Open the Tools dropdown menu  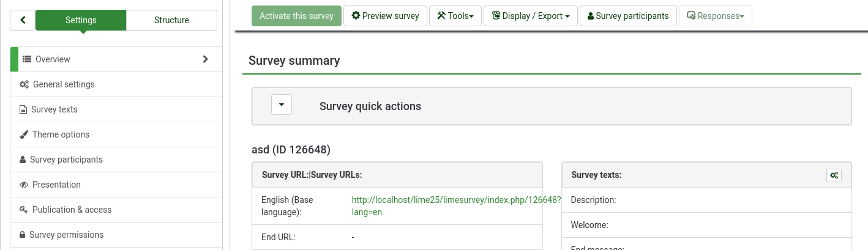click(x=455, y=16)
